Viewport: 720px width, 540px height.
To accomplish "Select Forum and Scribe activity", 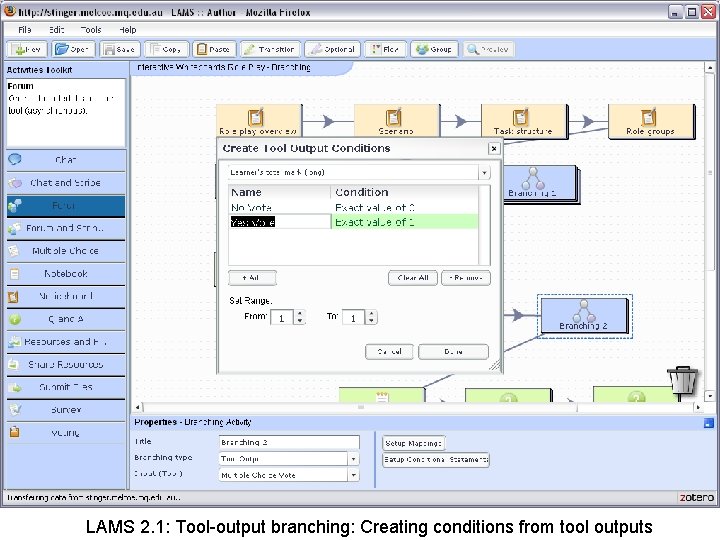I will pos(66,228).
